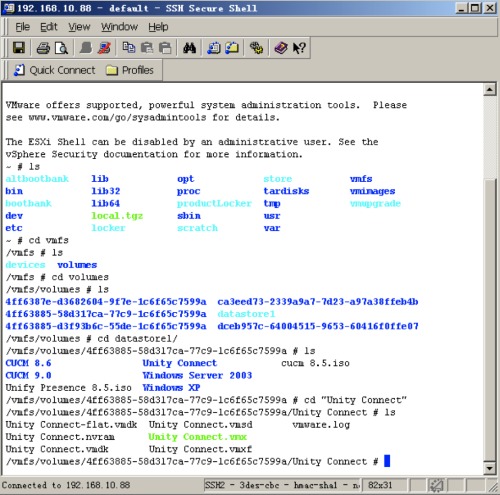Click the 'productLocker' entry
Screen dimensions: 500x495
(x=214, y=203)
